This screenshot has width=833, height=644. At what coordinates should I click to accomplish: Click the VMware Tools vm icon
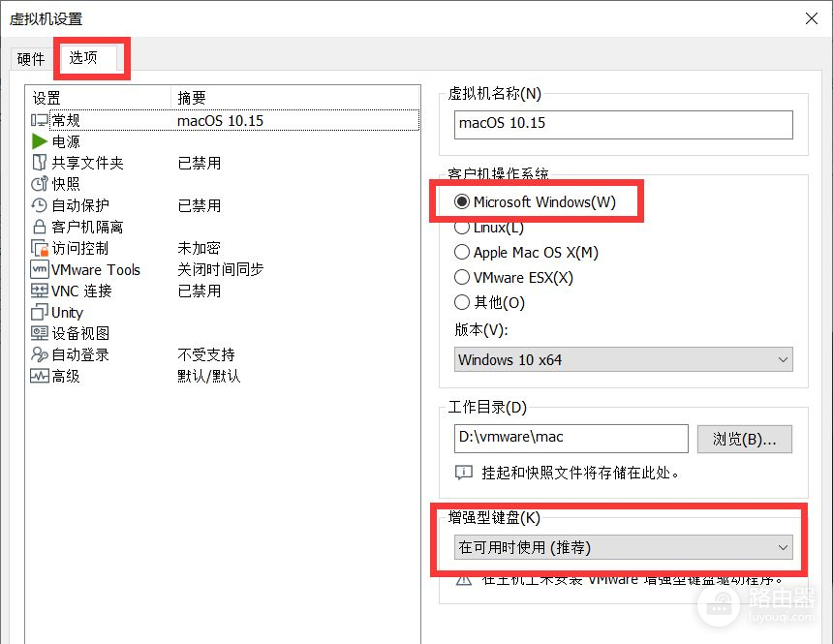[x=40, y=269]
